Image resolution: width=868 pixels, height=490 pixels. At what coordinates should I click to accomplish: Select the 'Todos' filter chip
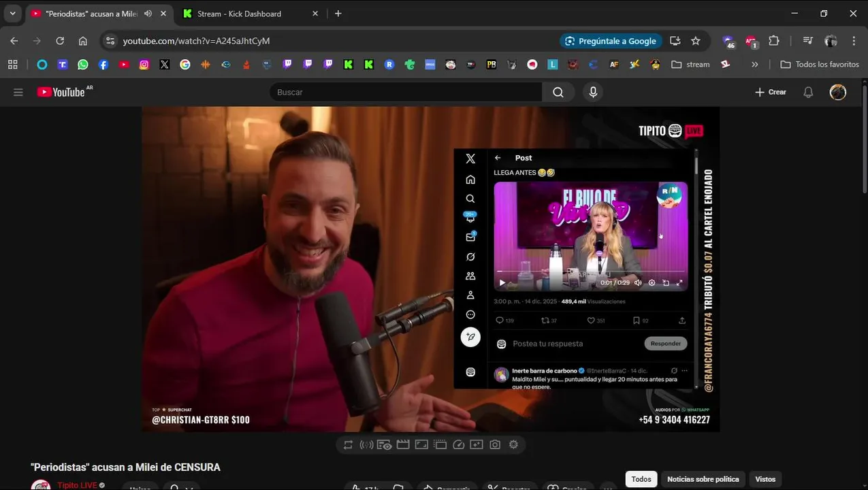[x=641, y=479]
